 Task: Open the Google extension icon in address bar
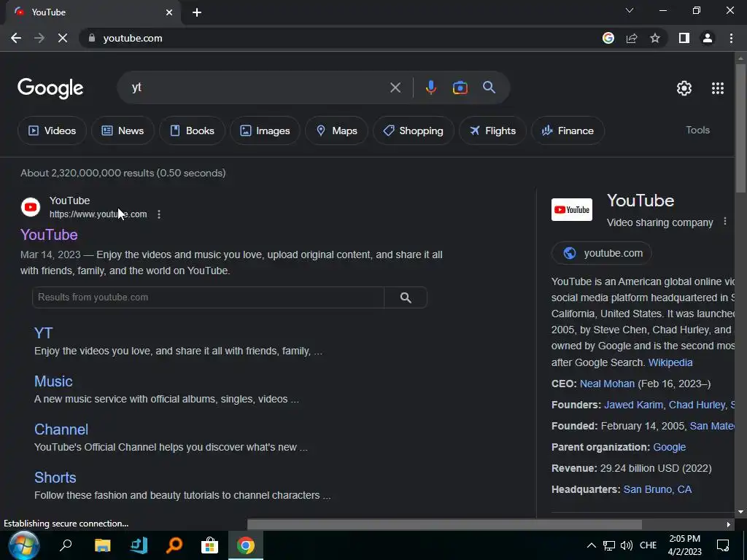608,38
